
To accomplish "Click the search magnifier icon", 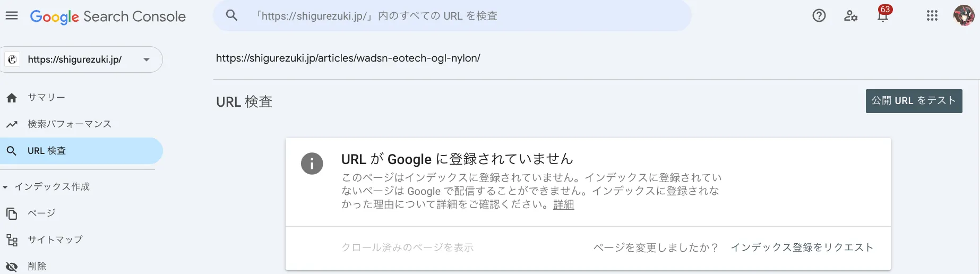I will [x=231, y=15].
